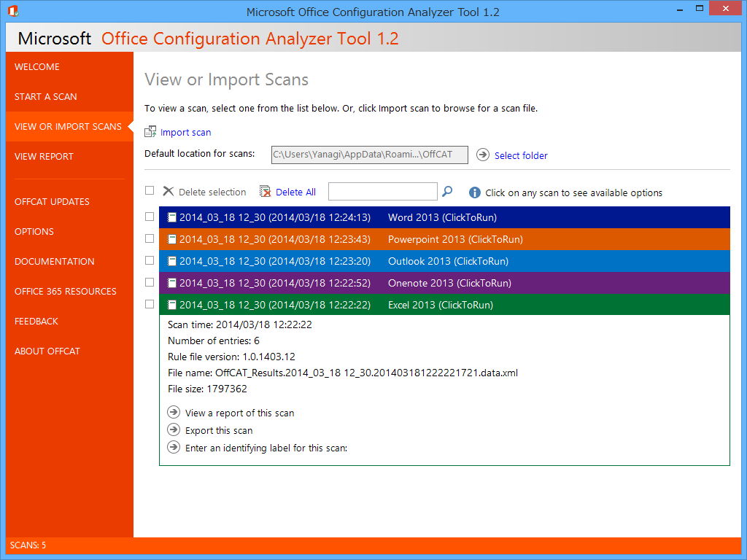Open ABOUT OFFCAT in sidebar
The image size is (747, 560).
pos(47,351)
